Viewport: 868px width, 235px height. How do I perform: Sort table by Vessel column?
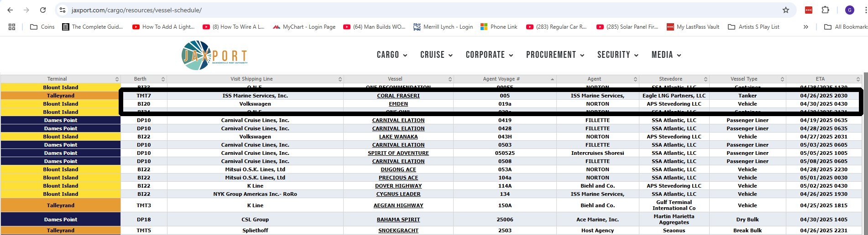pos(398,79)
